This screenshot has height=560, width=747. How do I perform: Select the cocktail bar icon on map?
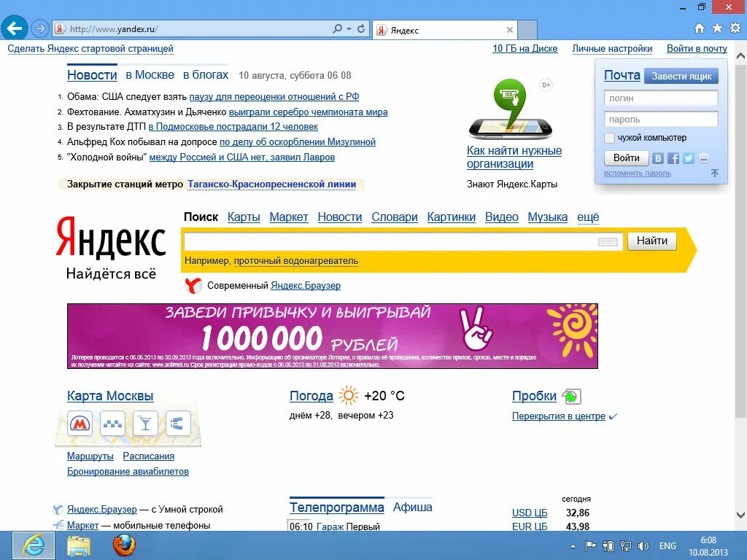(145, 423)
